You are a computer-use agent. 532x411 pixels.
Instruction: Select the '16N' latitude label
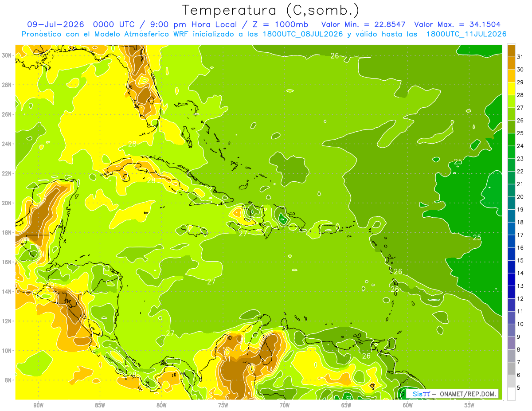click(6, 262)
